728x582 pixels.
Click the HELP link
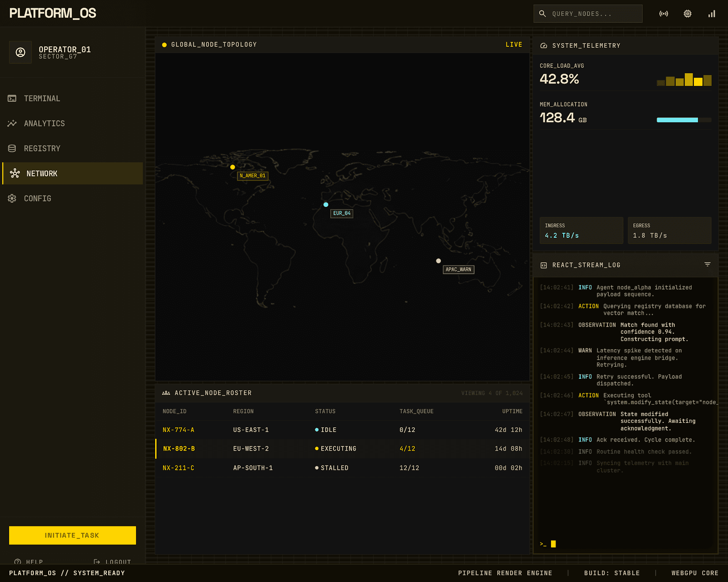tap(29, 562)
